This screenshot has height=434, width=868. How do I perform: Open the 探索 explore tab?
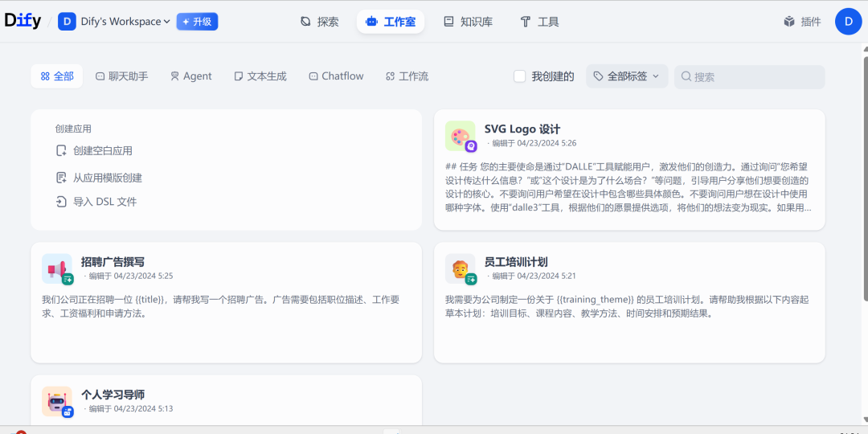point(319,22)
